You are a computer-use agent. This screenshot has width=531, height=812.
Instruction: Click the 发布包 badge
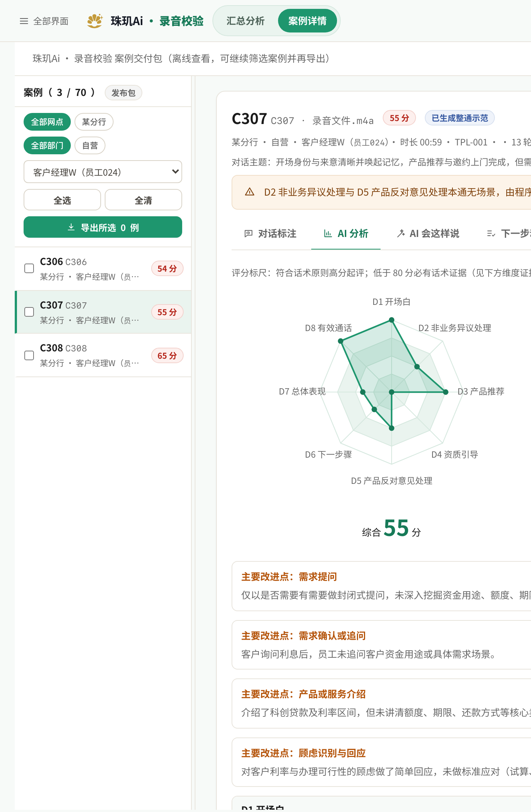pos(124,93)
